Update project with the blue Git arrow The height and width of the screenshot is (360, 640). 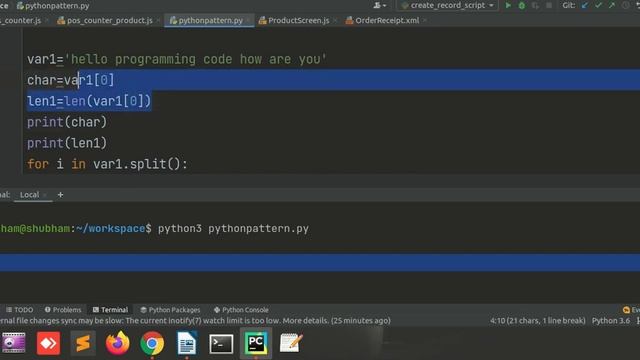585,6
